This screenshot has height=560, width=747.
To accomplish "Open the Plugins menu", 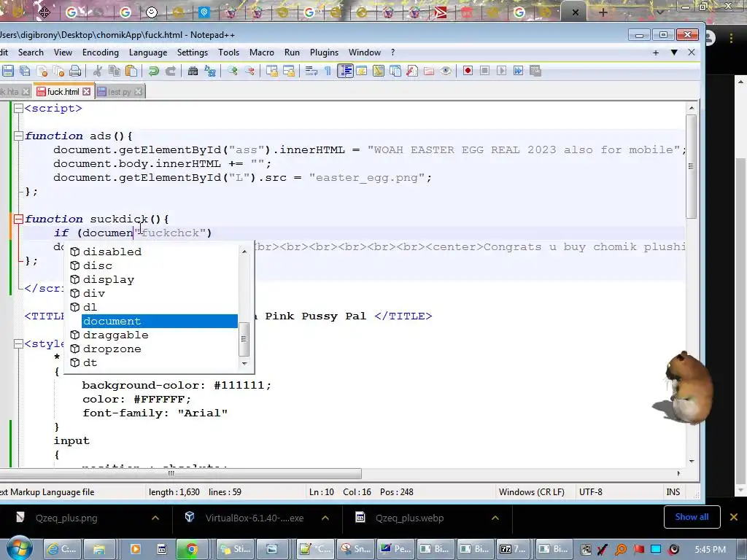I will pyautogui.click(x=324, y=52).
